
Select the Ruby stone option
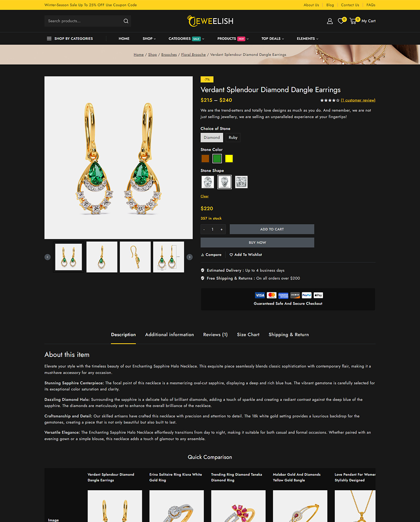click(233, 137)
